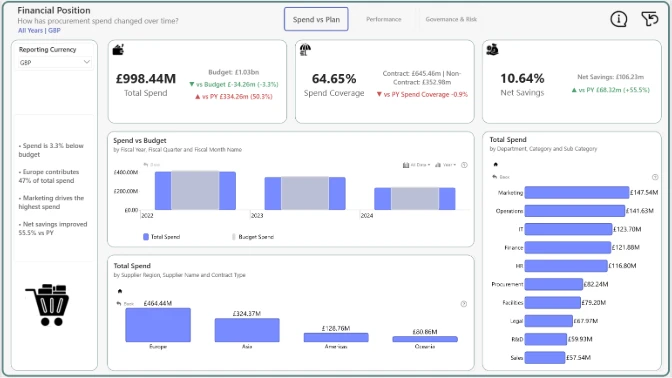This screenshot has height=378, width=672.
Task: Select the 2023 column in Spend vs Budget
Action: coord(305,193)
